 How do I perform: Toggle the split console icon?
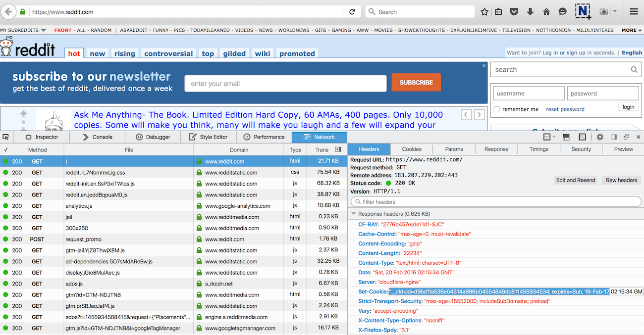[566, 137]
